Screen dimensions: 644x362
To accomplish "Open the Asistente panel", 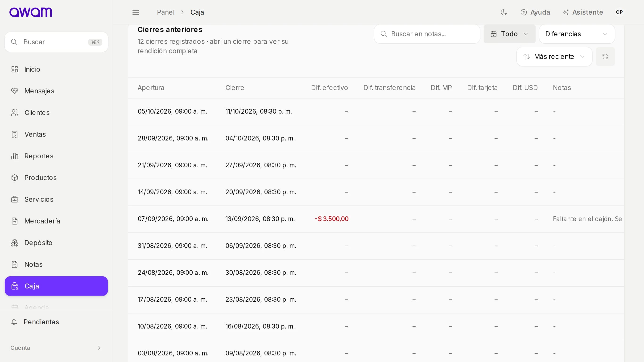I will click(582, 12).
